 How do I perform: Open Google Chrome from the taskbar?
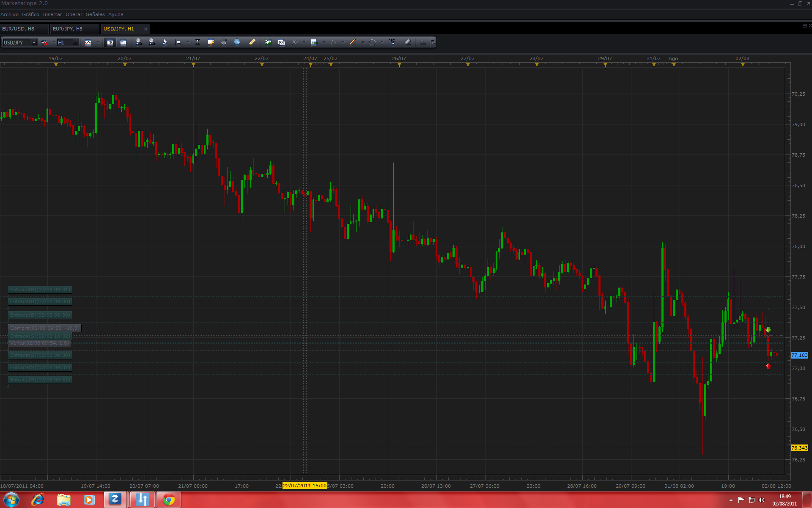tap(169, 500)
